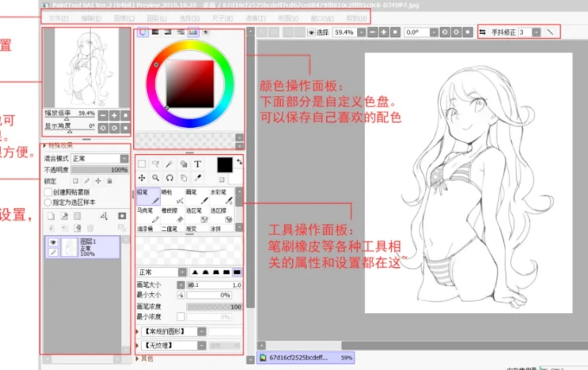Select the rectangular selection tool

coord(142,164)
